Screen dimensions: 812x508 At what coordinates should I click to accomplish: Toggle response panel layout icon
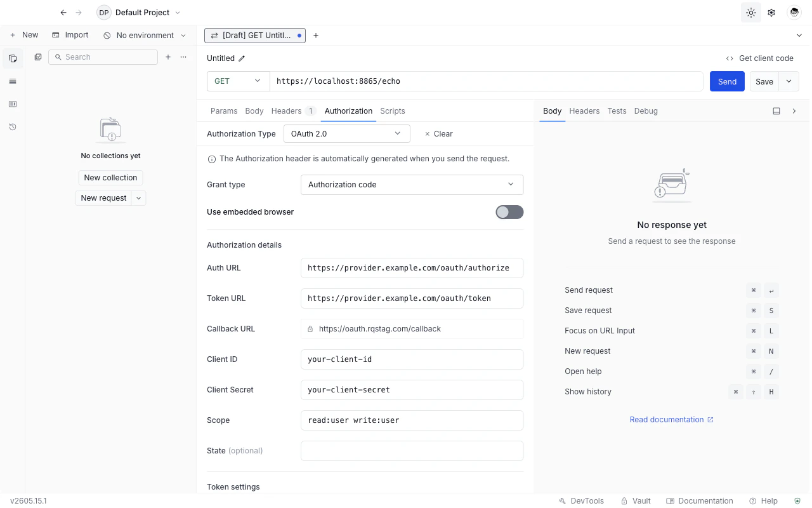(x=776, y=111)
